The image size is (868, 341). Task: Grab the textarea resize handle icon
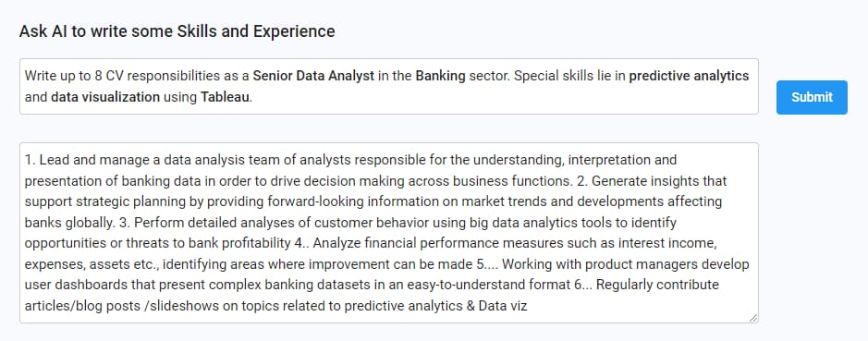pos(752,318)
